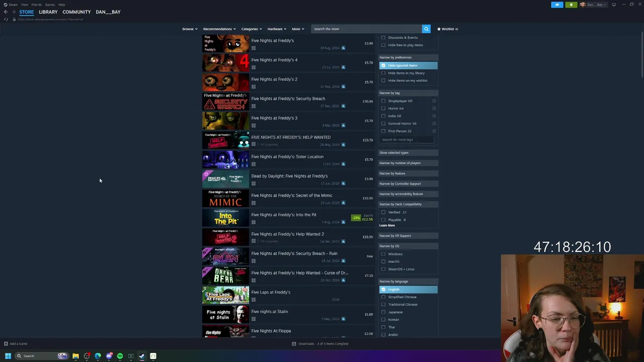Open Dead by Daylight: Five Nights at Freddy's
The width and height of the screenshot is (644, 362).
[288, 179]
